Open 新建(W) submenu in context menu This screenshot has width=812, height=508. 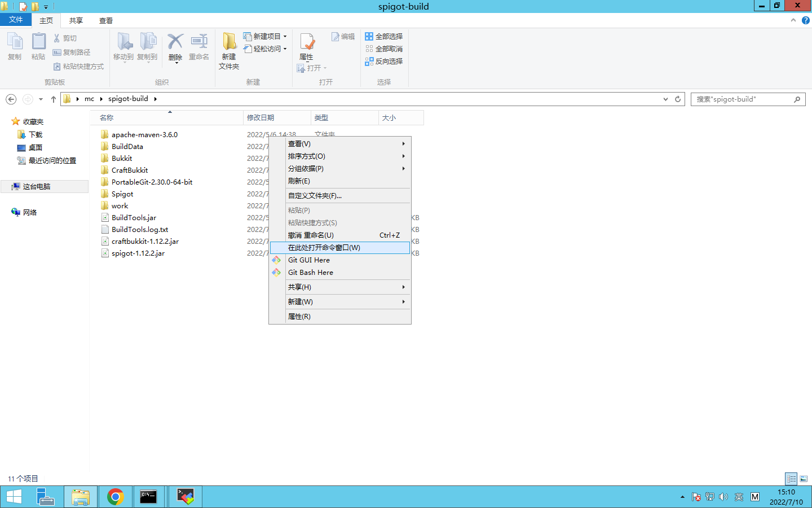[x=340, y=302]
